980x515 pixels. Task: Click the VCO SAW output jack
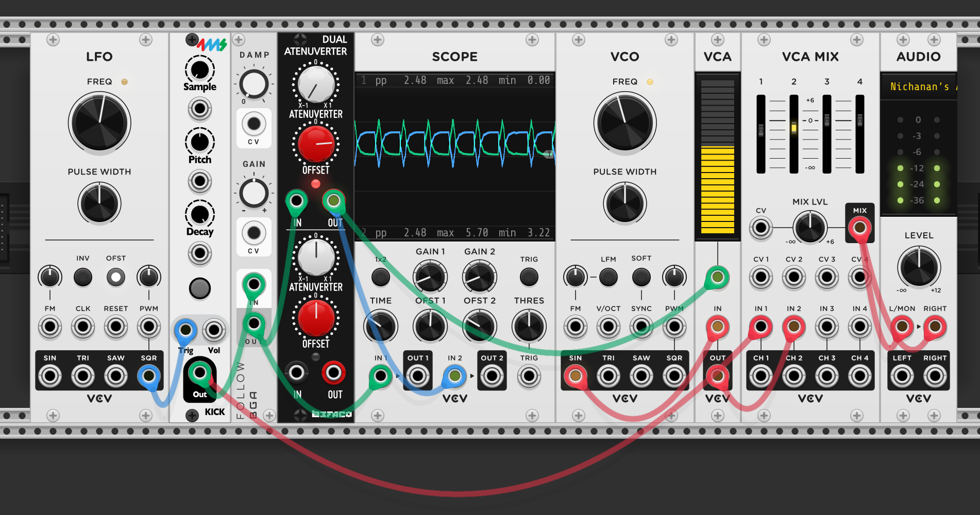point(641,376)
